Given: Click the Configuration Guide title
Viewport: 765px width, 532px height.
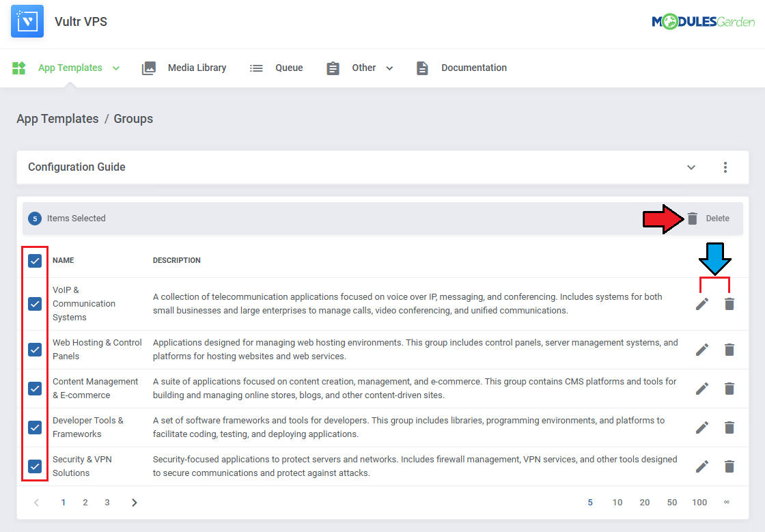Looking at the screenshot, I should click(x=76, y=167).
